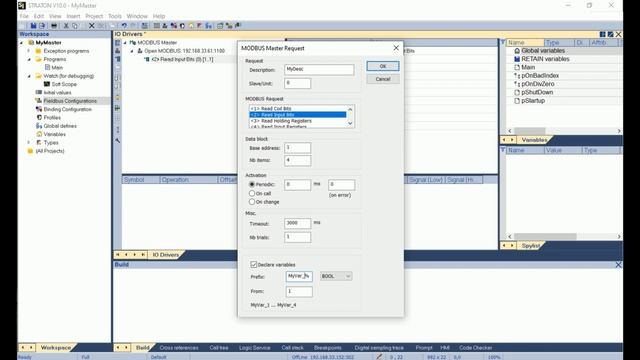Collapse the Open MODBUS port node

click(132, 51)
